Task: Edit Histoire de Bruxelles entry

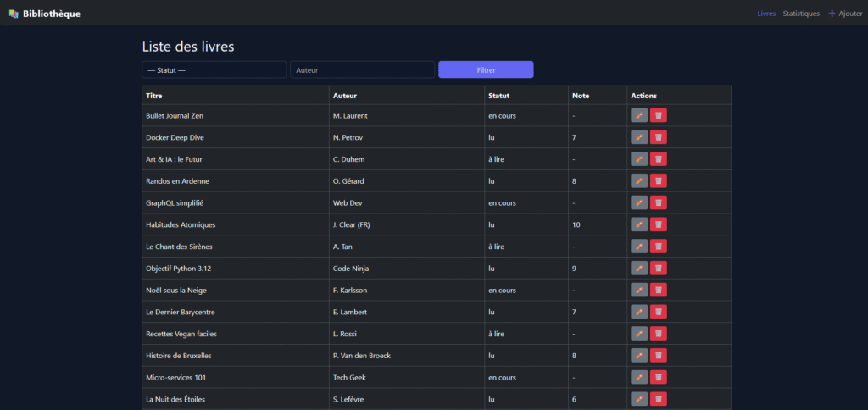Action: pyautogui.click(x=639, y=356)
